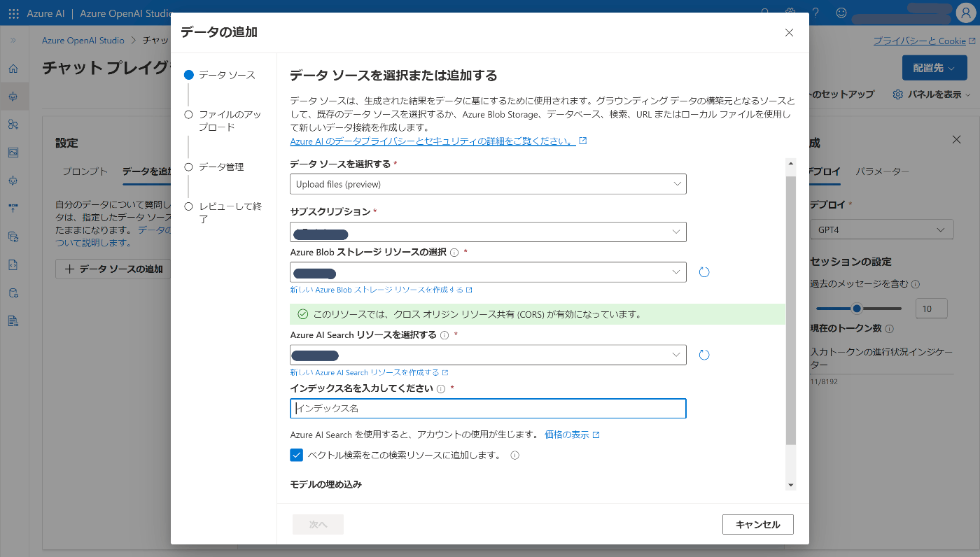
Task: Click info icon beside 現在のトークン数
Action: coord(888,329)
